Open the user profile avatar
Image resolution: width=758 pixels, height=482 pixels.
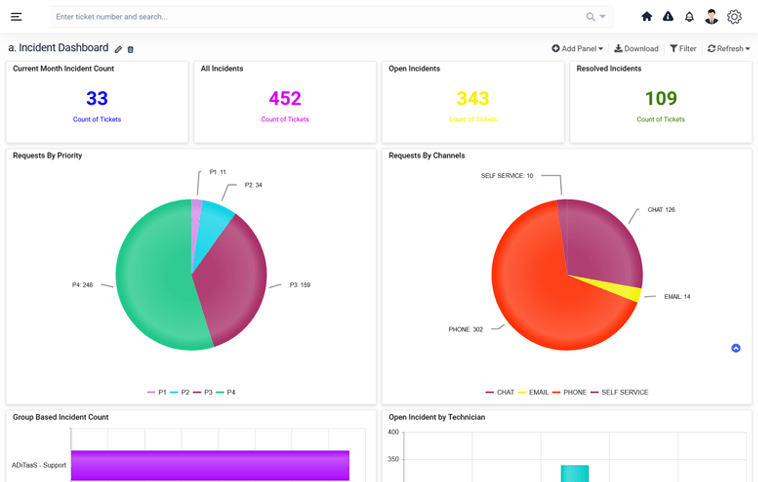(x=711, y=17)
